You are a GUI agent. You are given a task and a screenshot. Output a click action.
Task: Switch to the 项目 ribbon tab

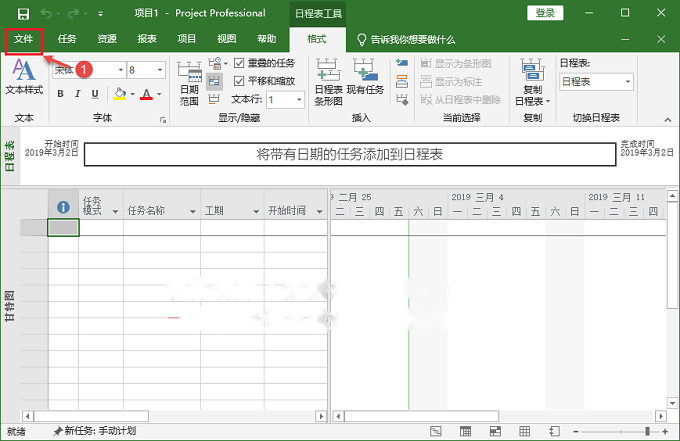click(187, 39)
